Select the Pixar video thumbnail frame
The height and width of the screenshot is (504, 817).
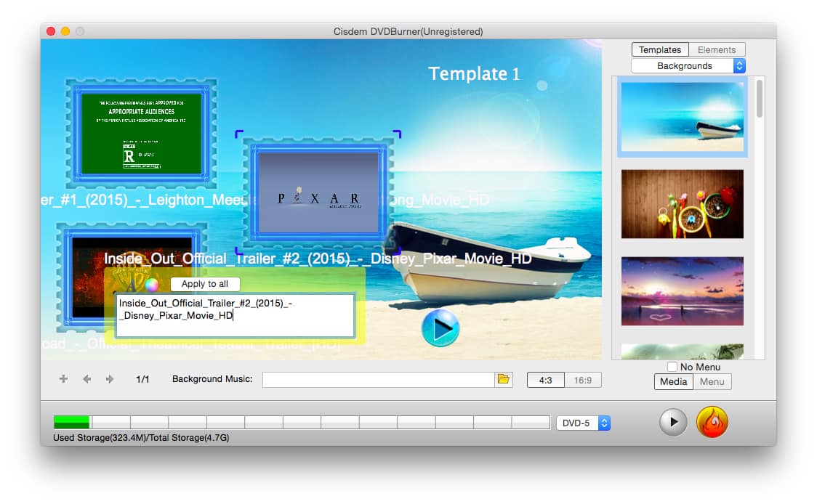tap(318, 192)
